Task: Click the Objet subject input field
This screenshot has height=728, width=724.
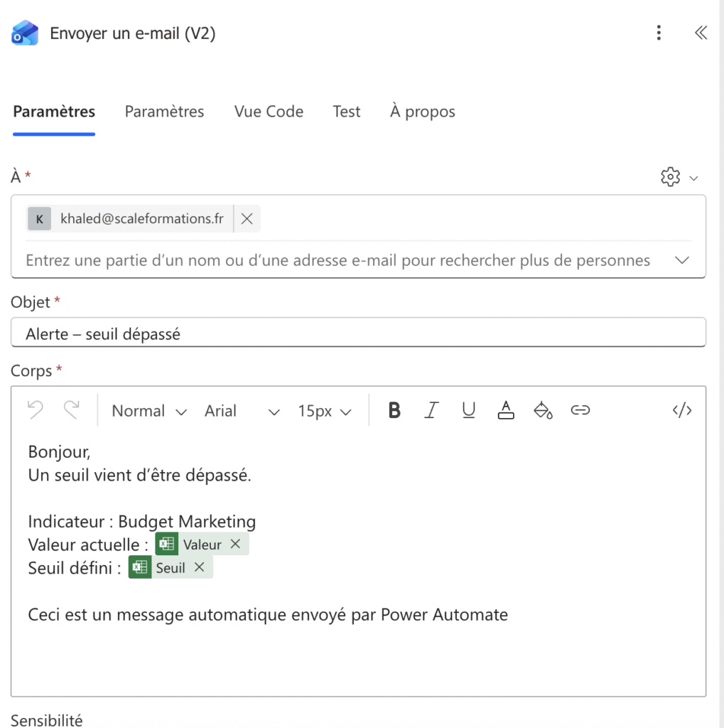Action: click(x=358, y=333)
